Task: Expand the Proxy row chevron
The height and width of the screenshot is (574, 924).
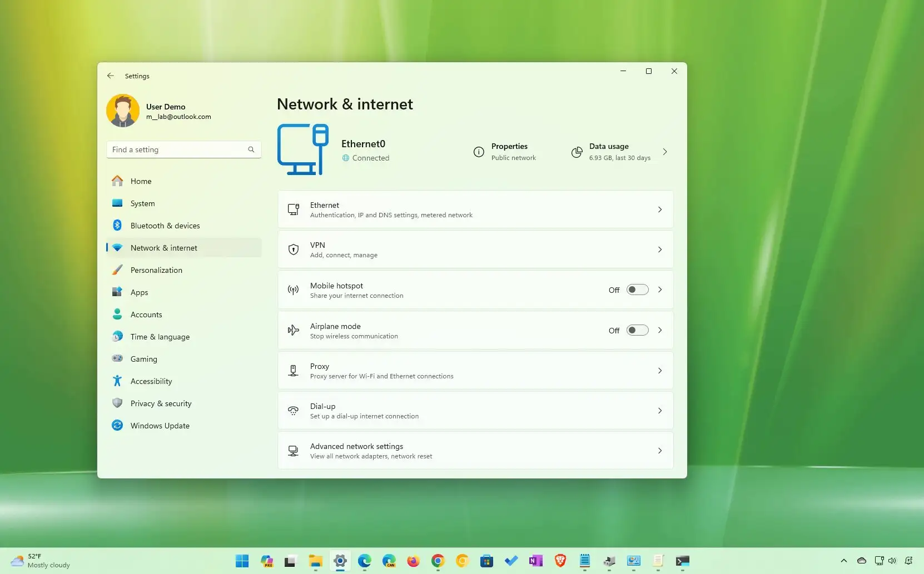Action: (660, 371)
